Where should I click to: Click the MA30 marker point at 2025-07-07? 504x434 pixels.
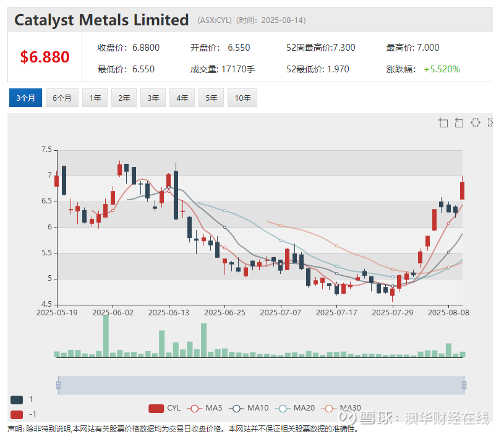(x=281, y=226)
